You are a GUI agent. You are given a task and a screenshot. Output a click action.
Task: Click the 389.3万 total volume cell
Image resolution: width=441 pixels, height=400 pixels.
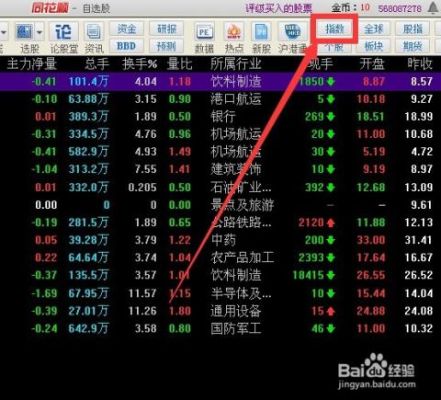(89, 116)
